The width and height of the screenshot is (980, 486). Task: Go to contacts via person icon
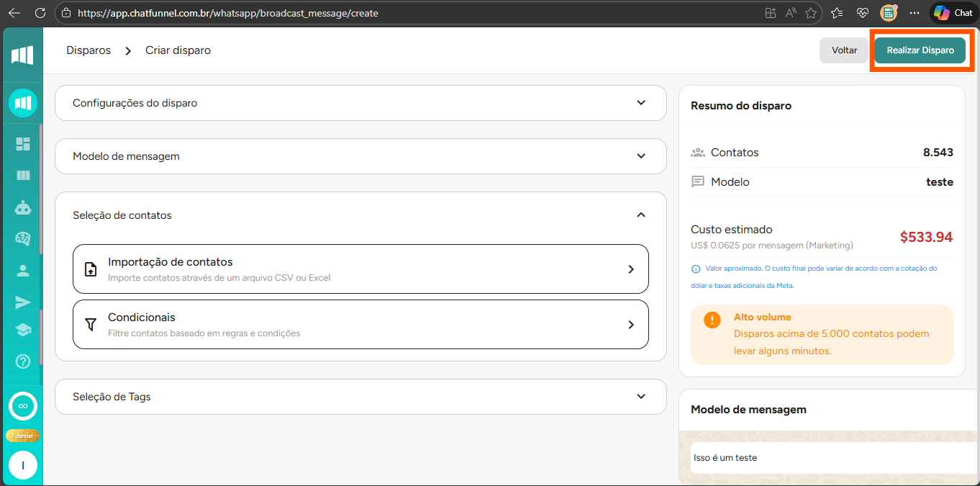point(23,271)
